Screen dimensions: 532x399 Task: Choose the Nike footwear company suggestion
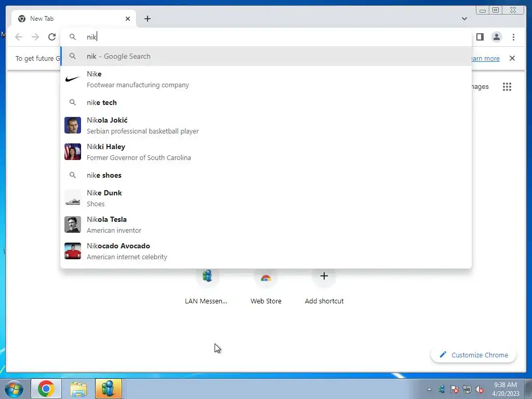(x=266, y=79)
